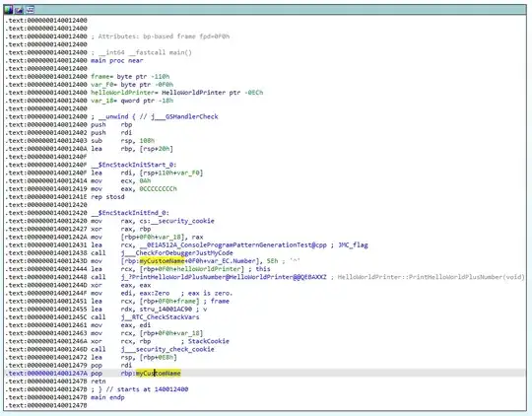Click the __$EncStackInitStart_0 label
Viewport: 532px width, 416px height.
point(134,165)
